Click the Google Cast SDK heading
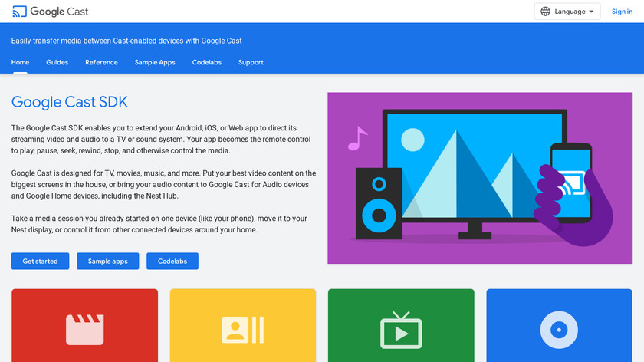 point(70,102)
